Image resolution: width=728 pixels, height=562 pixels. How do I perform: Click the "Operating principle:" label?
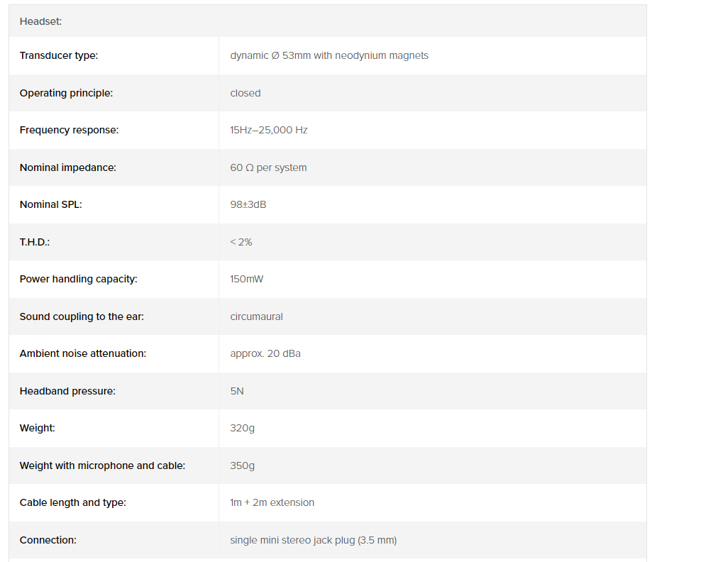click(x=66, y=93)
